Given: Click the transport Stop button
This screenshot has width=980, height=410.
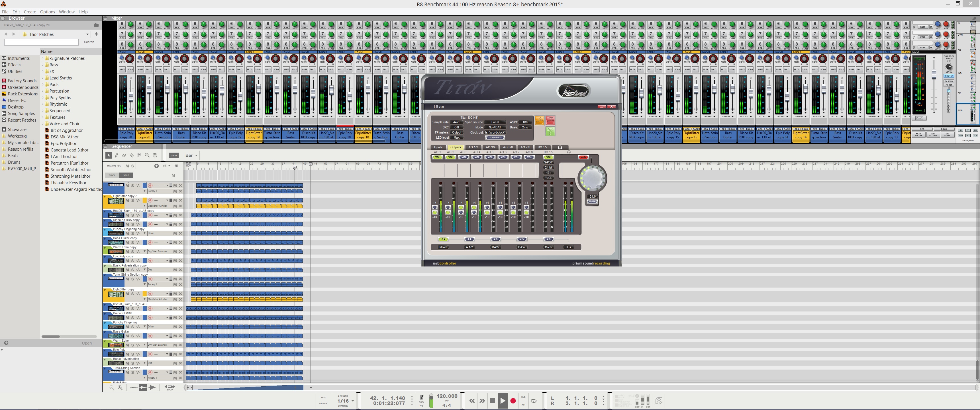Looking at the screenshot, I should coord(493,401).
